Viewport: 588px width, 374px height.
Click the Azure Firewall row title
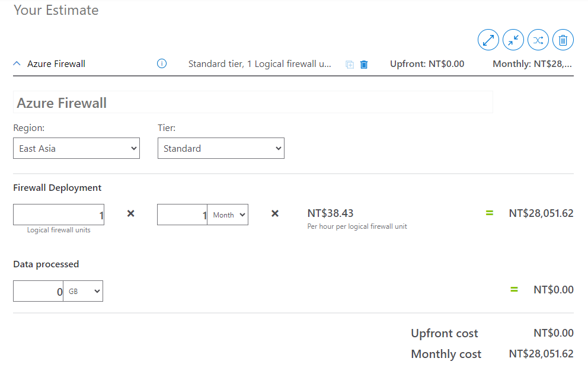pyautogui.click(x=56, y=64)
